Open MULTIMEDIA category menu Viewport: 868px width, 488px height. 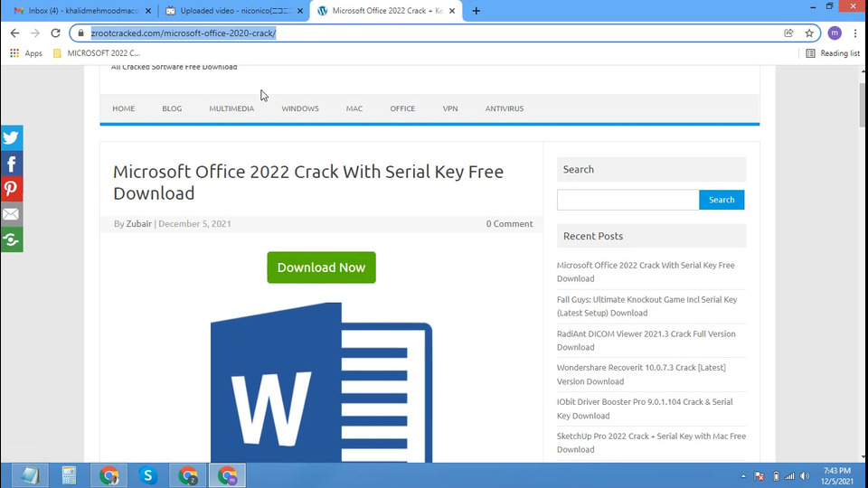231,108
